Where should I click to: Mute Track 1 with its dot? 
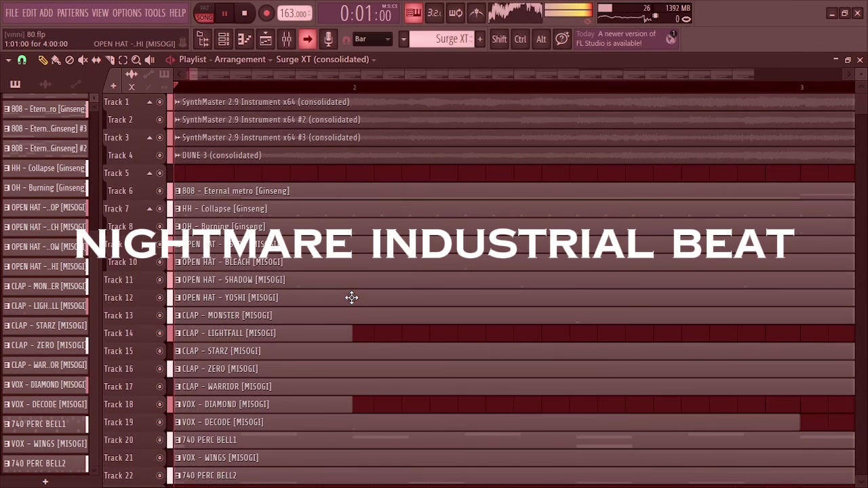point(160,102)
